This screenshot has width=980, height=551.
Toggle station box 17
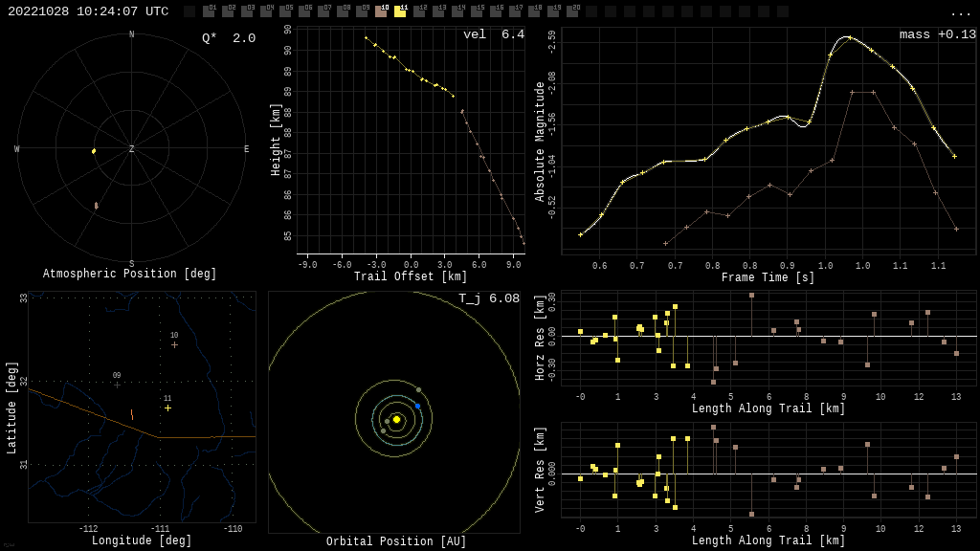pos(514,11)
